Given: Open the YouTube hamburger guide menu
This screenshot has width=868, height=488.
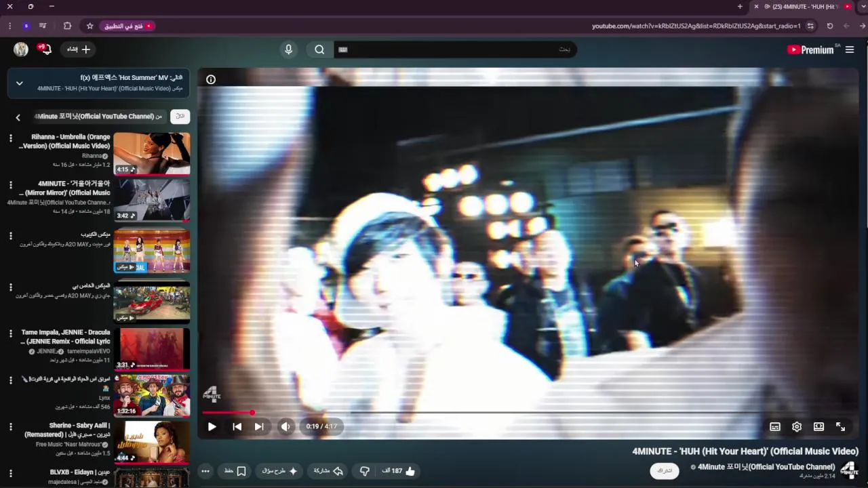Looking at the screenshot, I should pos(850,49).
